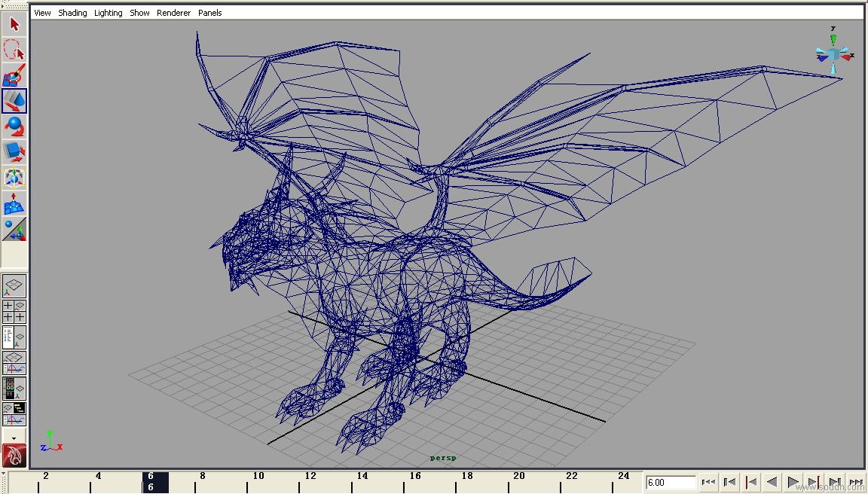
Task: Activate the Lasso select tool
Action: click(x=14, y=50)
